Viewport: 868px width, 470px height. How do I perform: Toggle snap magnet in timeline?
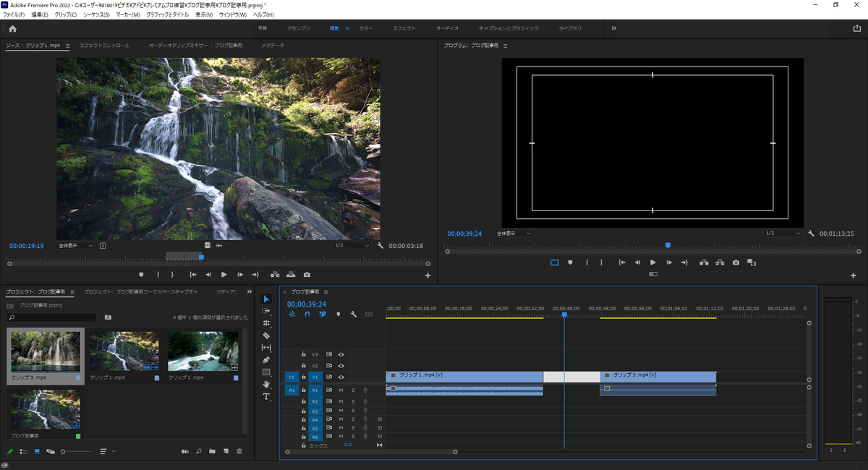(307, 315)
